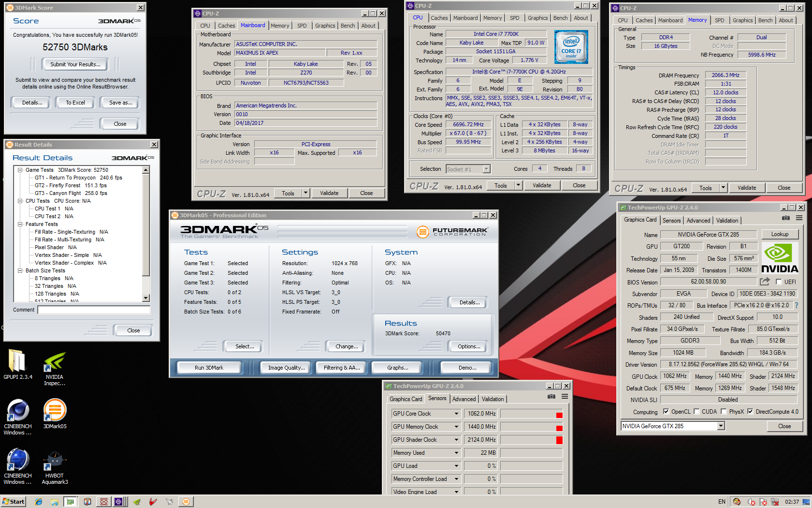Click the To Excel button
The image size is (812, 508).
pyautogui.click(x=75, y=103)
